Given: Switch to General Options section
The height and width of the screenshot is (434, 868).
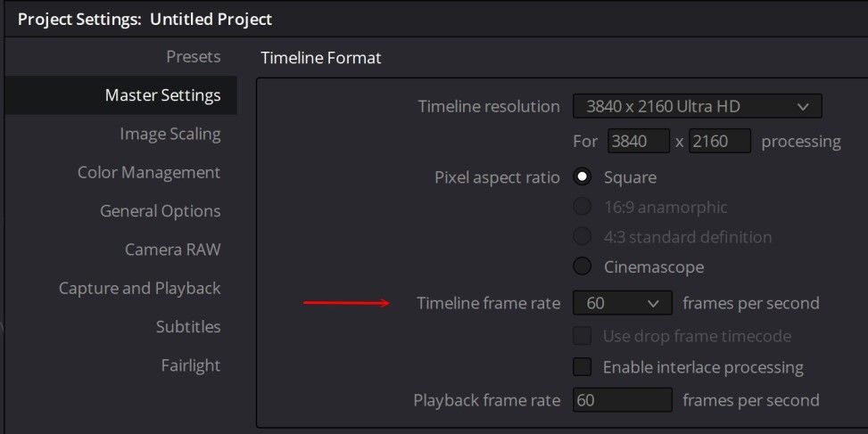Looking at the screenshot, I should pos(160,211).
